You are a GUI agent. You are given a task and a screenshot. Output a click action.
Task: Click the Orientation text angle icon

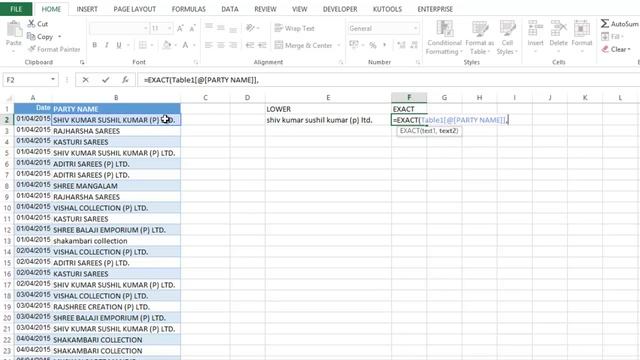tap(250, 28)
